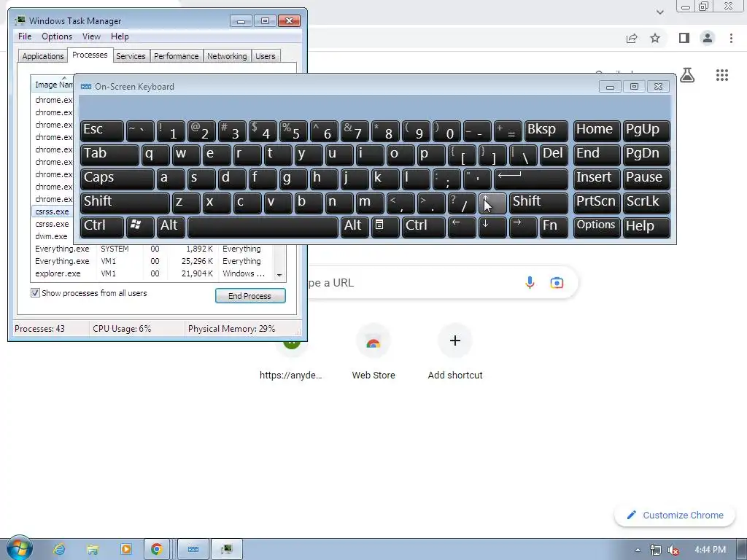Click the network tray icon

pyautogui.click(x=656, y=550)
